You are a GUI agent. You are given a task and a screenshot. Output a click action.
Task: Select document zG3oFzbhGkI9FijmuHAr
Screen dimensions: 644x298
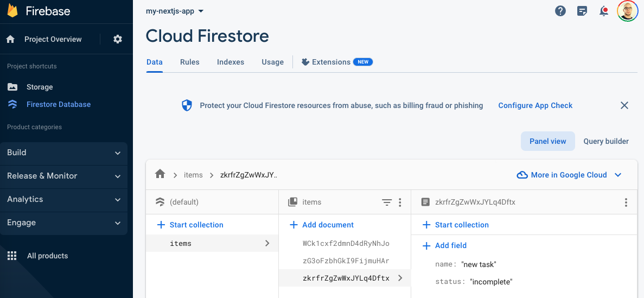pyautogui.click(x=346, y=261)
